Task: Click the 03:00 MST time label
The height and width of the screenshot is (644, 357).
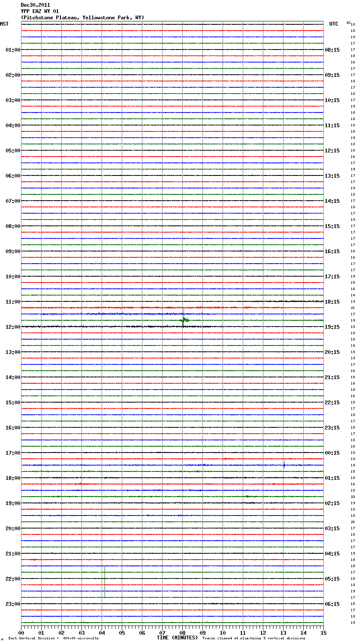Action: [x=13, y=100]
